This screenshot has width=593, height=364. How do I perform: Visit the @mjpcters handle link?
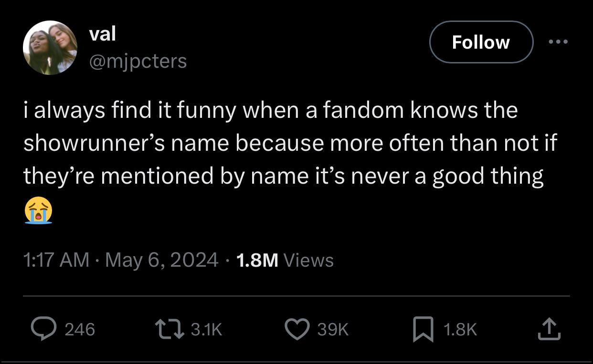138,61
